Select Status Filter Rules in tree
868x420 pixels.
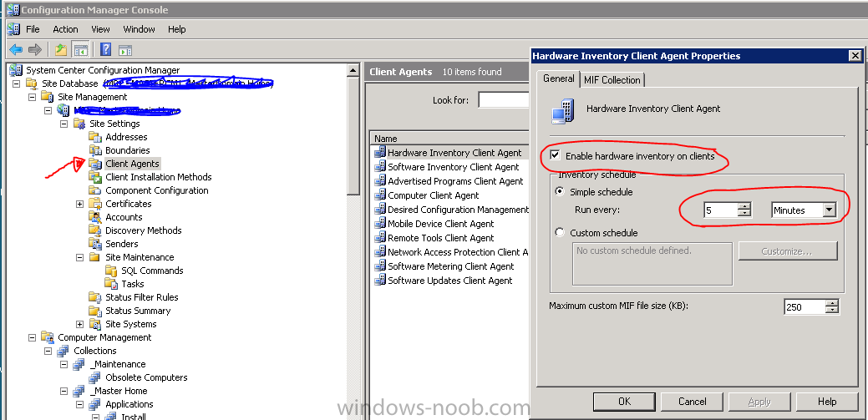tap(142, 297)
